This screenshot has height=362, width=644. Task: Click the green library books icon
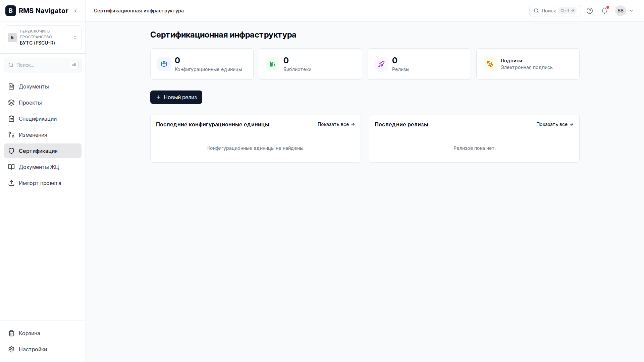pyautogui.click(x=273, y=64)
